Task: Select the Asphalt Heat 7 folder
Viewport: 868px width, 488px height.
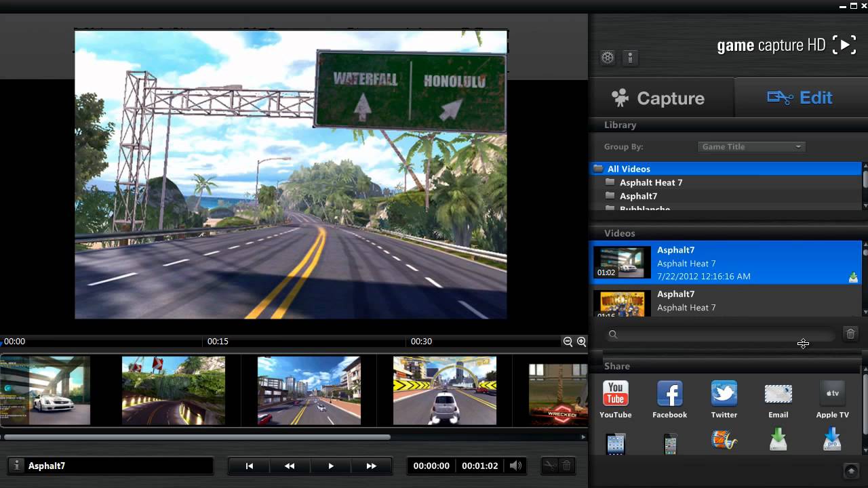Action: coord(726,182)
